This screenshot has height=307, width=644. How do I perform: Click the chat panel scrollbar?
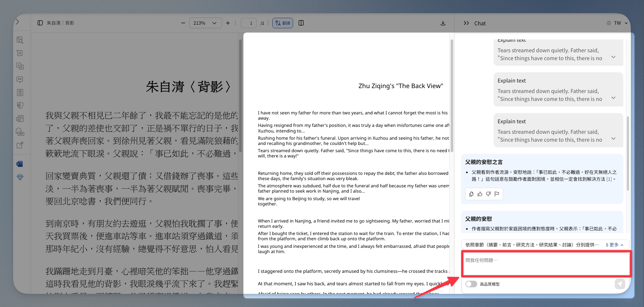click(x=628, y=153)
